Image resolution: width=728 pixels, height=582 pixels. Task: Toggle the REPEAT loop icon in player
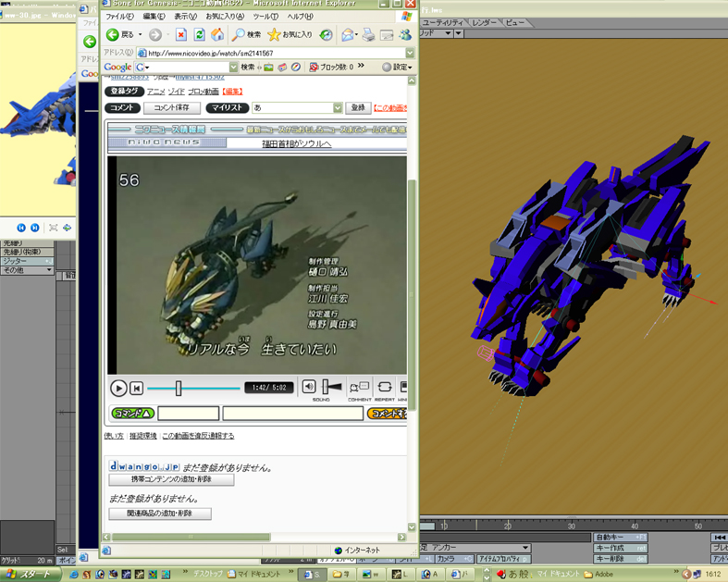click(x=385, y=387)
